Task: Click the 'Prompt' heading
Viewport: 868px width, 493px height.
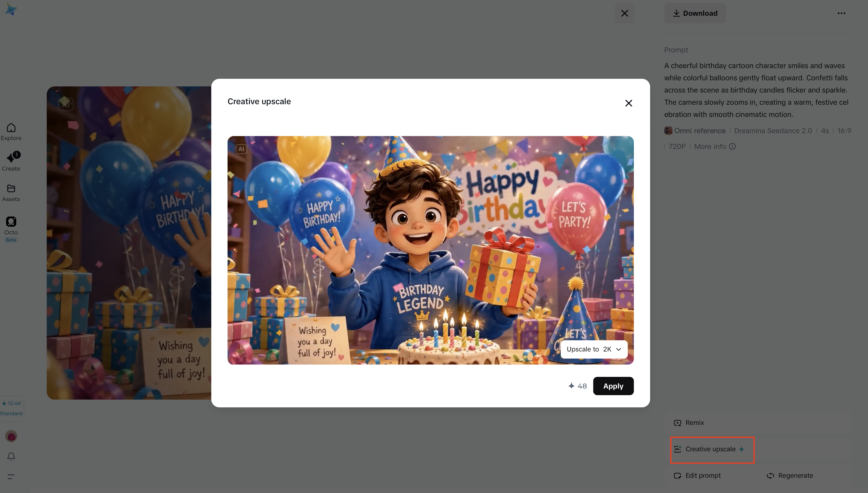Action: [x=676, y=50]
